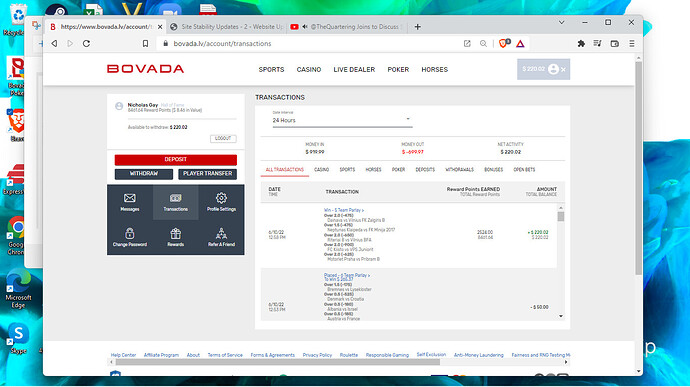The width and height of the screenshot is (690, 387).
Task: Open the browser tab search chevron
Action: (562, 22)
